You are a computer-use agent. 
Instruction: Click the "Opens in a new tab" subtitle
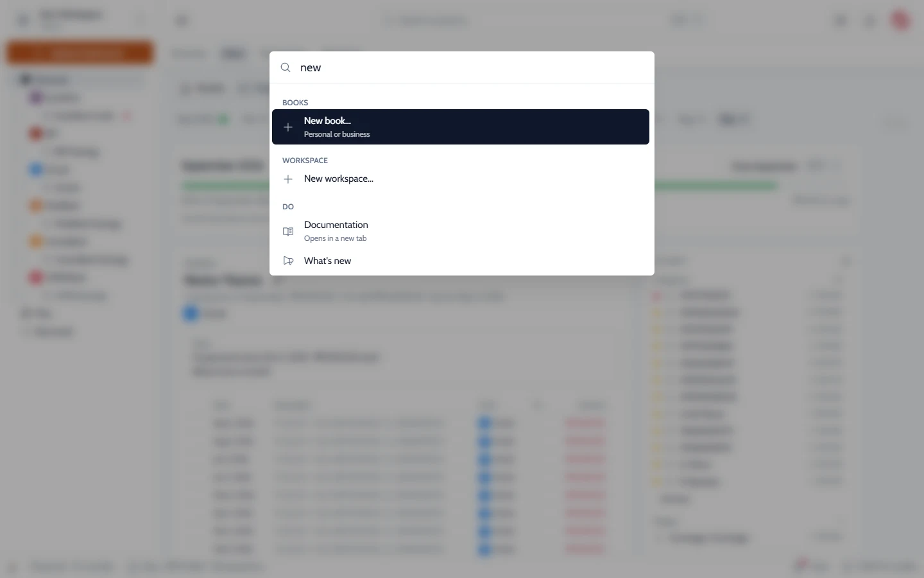pyautogui.click(x=335, y=238)
